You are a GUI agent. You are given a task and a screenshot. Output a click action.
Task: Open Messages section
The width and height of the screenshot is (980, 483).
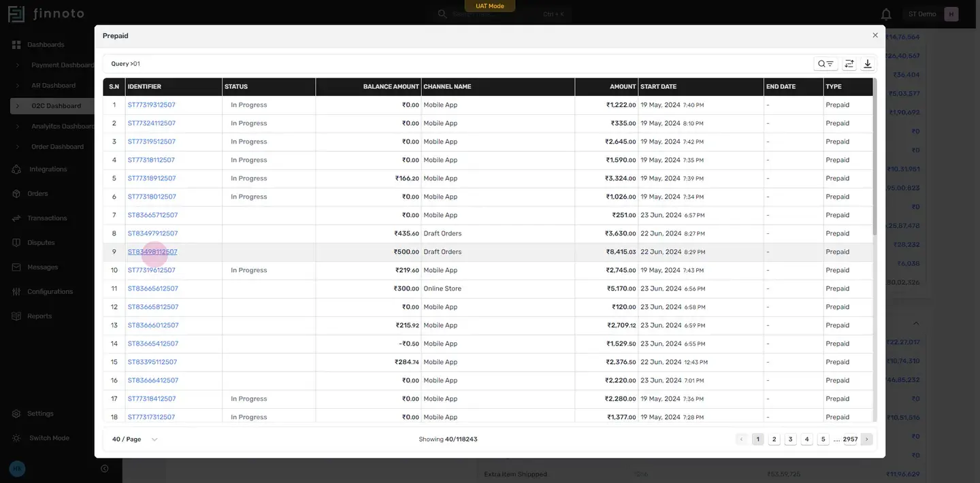click(x=42, y=267)
